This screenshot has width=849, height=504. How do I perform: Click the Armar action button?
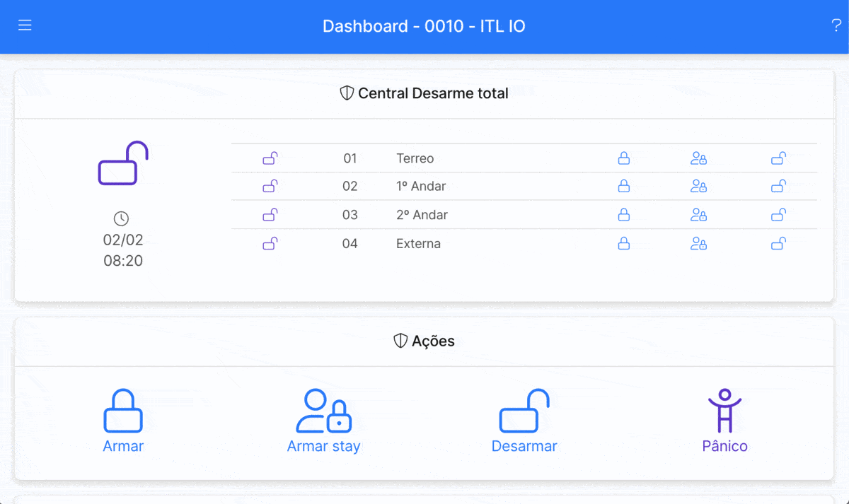[123, 421]
